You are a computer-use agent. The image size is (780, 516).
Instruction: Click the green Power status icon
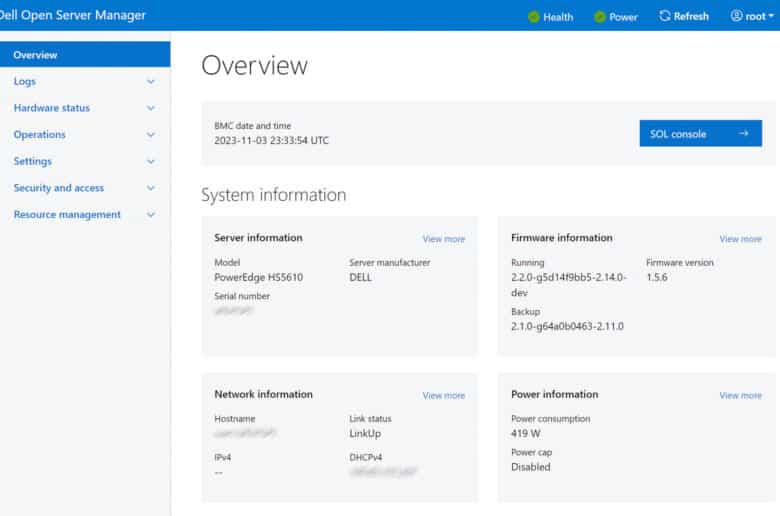600,17
